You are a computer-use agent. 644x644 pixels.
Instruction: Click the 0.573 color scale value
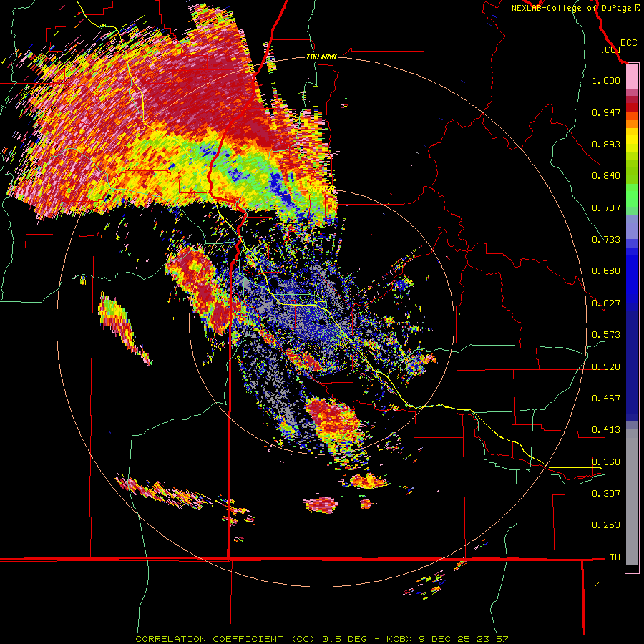click(606, 335)
